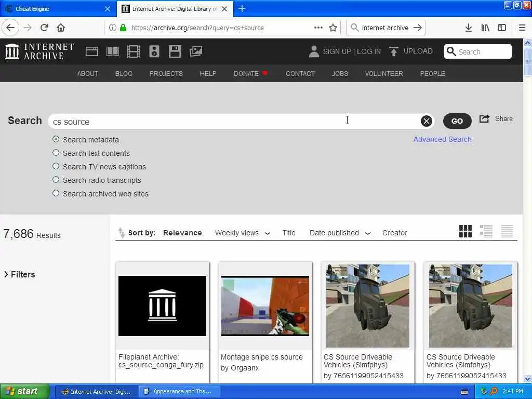Open the Web archive icon in header
Viewport: 532px width, 399px height.
pyautogui.click(x=91, y=51)
